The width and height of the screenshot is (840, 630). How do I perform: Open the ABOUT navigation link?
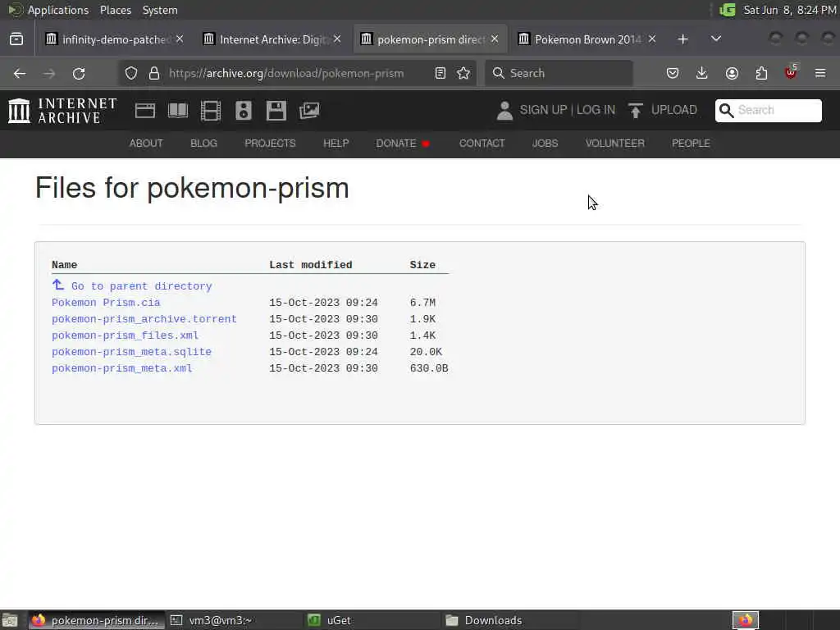coord(146,143)
